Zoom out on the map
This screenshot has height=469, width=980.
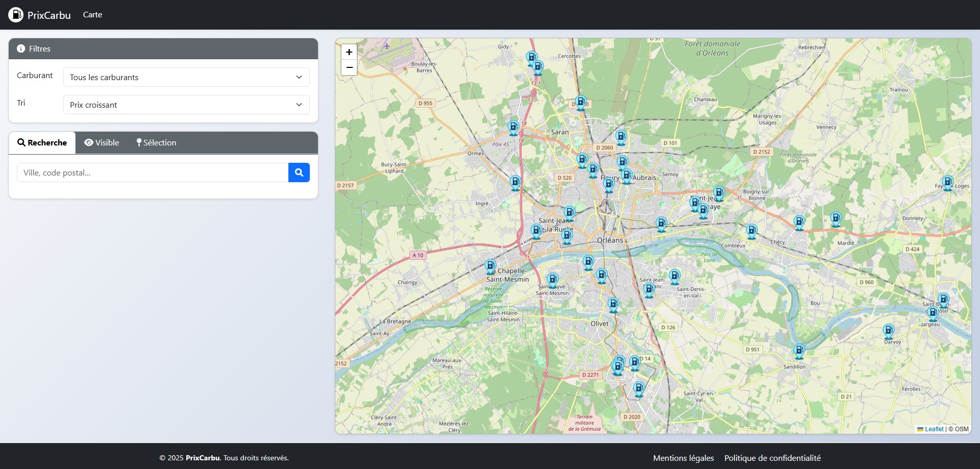click(349, 67)
